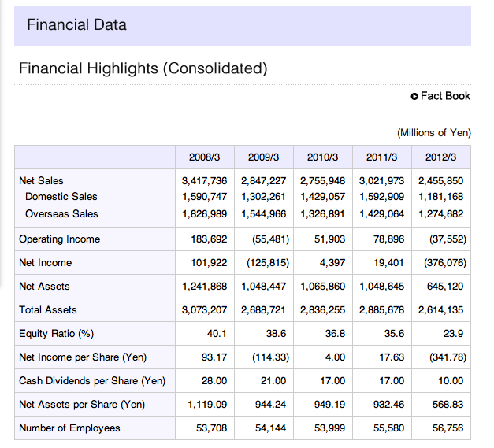Select the 2008/3 column header
Image resolution: width=494 pixels, height=448 pixels.
205,157
